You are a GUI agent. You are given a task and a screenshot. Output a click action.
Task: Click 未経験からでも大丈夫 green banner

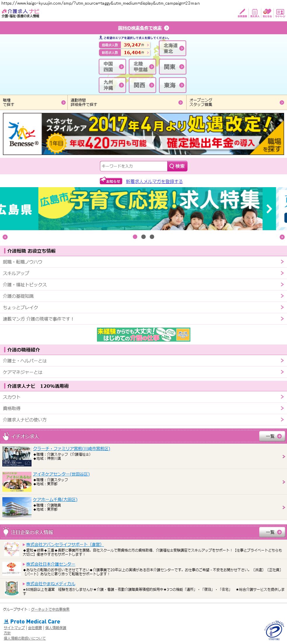143,335
